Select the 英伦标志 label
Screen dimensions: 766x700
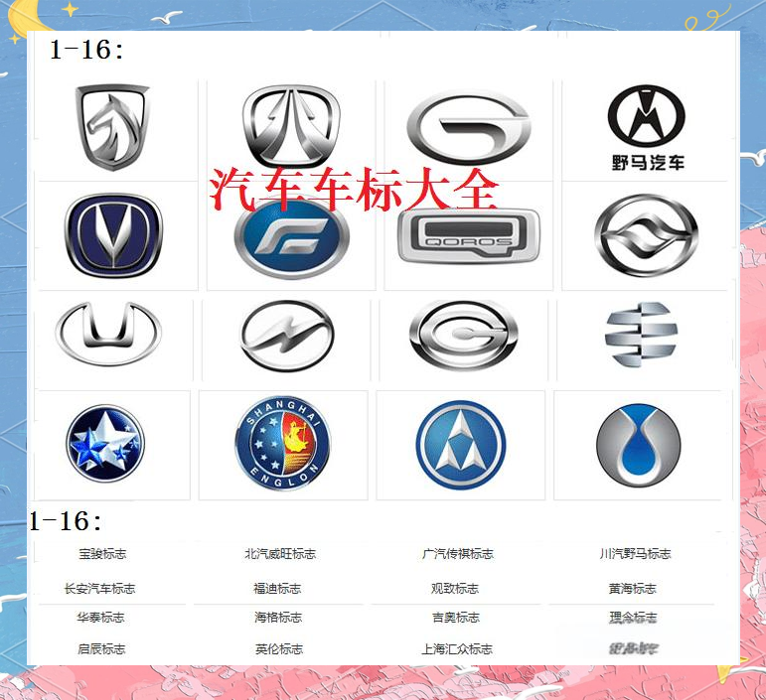pos(279,649)
